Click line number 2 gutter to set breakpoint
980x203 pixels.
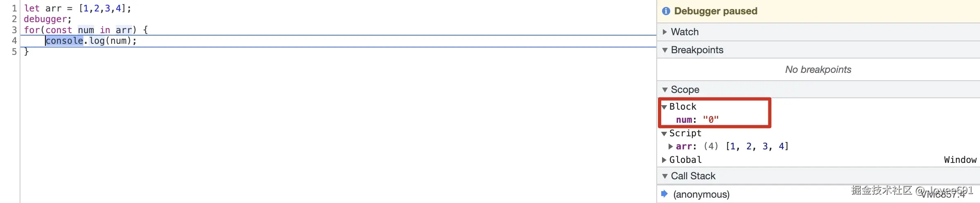pyautogui.click(x=14, y=19)
